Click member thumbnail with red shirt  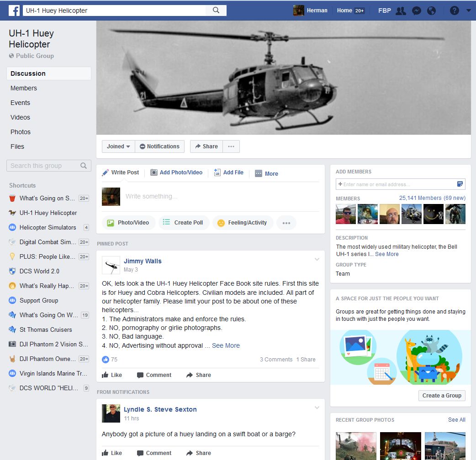(x=346, y=214)
